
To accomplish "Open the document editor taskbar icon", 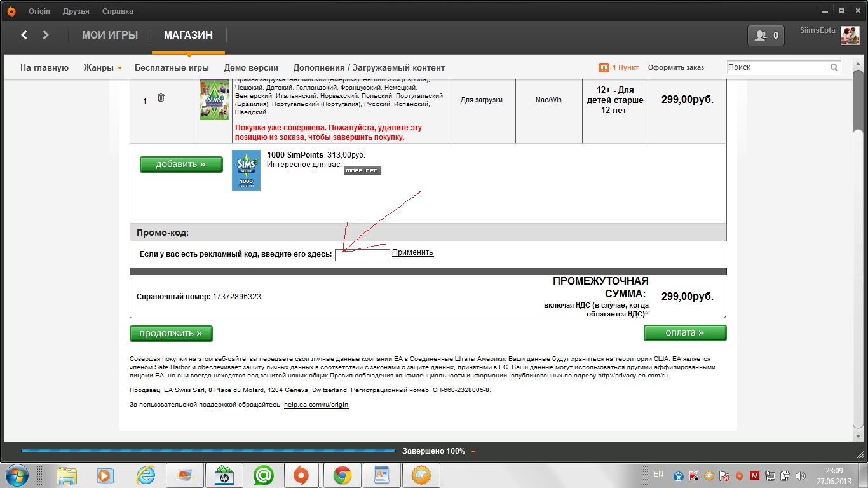I will (381, 475).
